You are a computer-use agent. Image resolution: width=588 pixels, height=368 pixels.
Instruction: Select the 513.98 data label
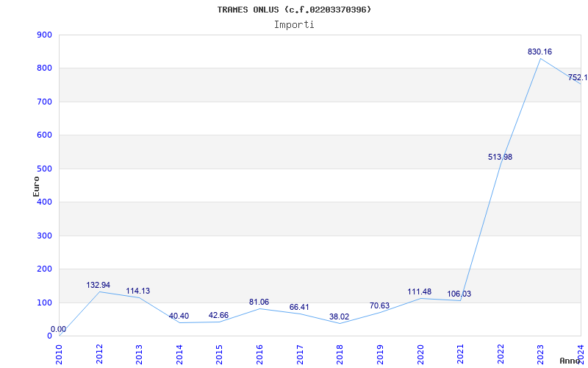pos(500,157)
